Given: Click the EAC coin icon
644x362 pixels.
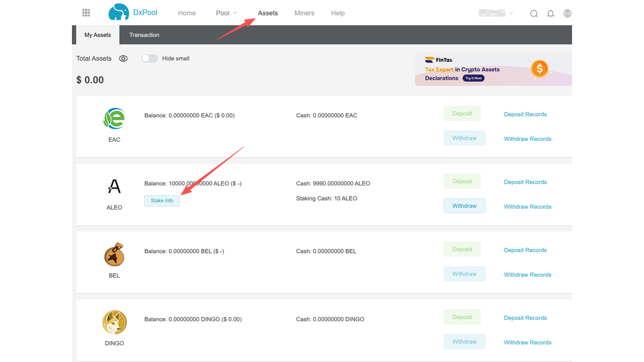Looking at the screenshot, I should [x=114, y=119].
